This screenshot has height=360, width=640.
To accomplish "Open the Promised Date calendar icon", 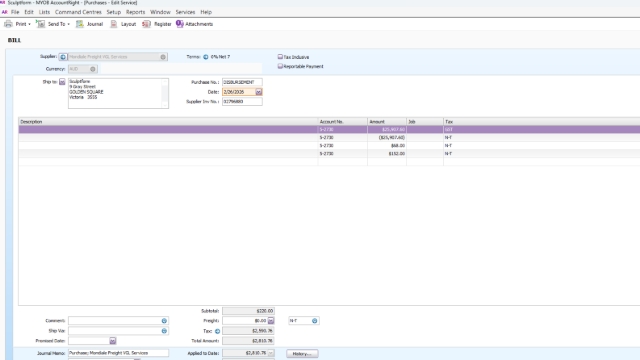I will click(113, 341).
